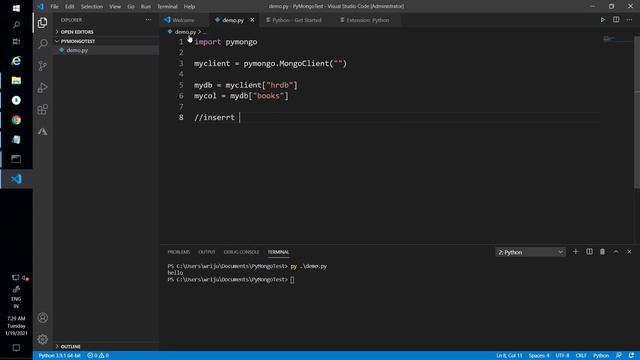Open Windows search from taskbar

tap(16, 25)
